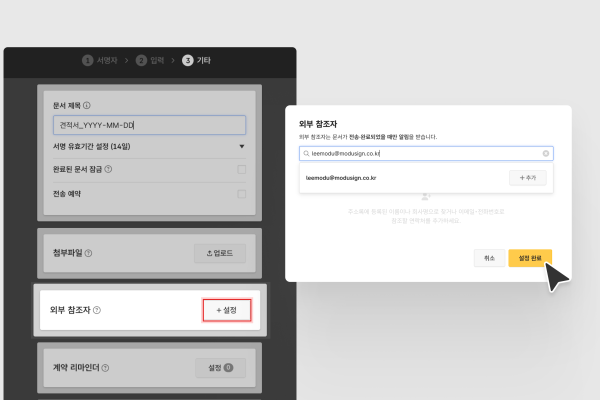The image size is (600, 400).
Task: Click the 문서 제목 text input field
Action: click(x=148, y=125)
